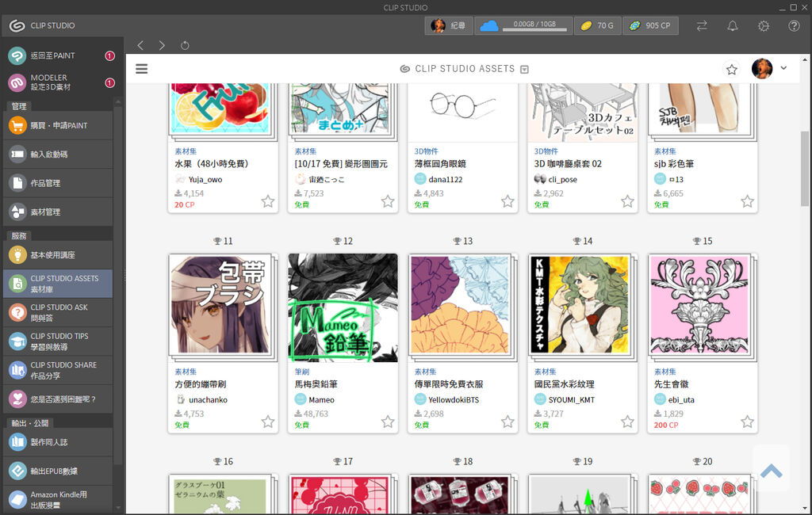Favorite the 國民黨水彩紋理 asset star

pyautogui.click(x=627, y=422)
